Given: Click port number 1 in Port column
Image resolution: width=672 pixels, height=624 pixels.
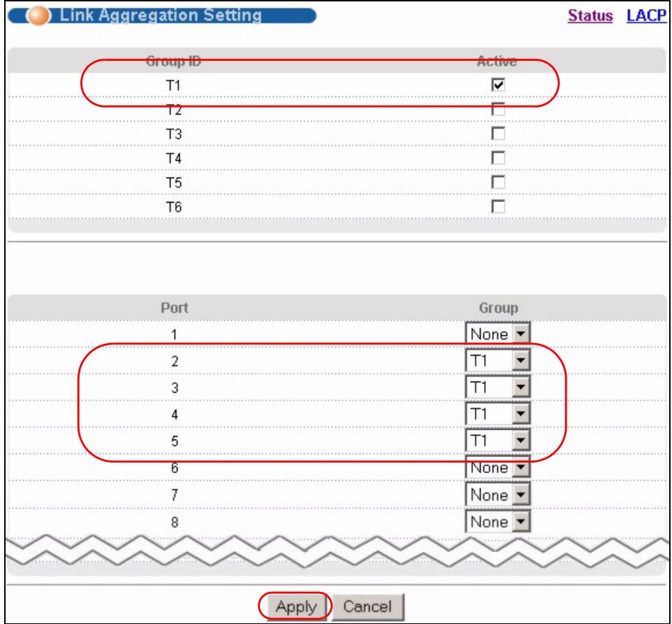Looking at the screenshot, I should [x=174, y=334].
